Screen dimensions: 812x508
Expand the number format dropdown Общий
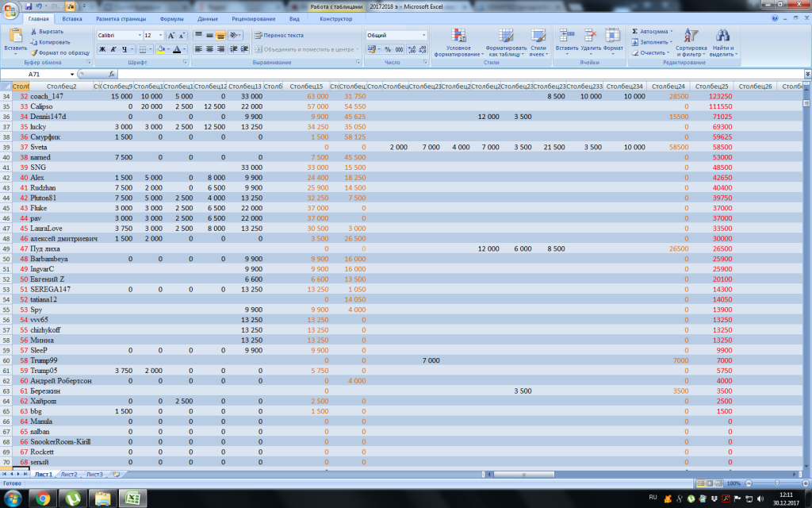point(423,36)
